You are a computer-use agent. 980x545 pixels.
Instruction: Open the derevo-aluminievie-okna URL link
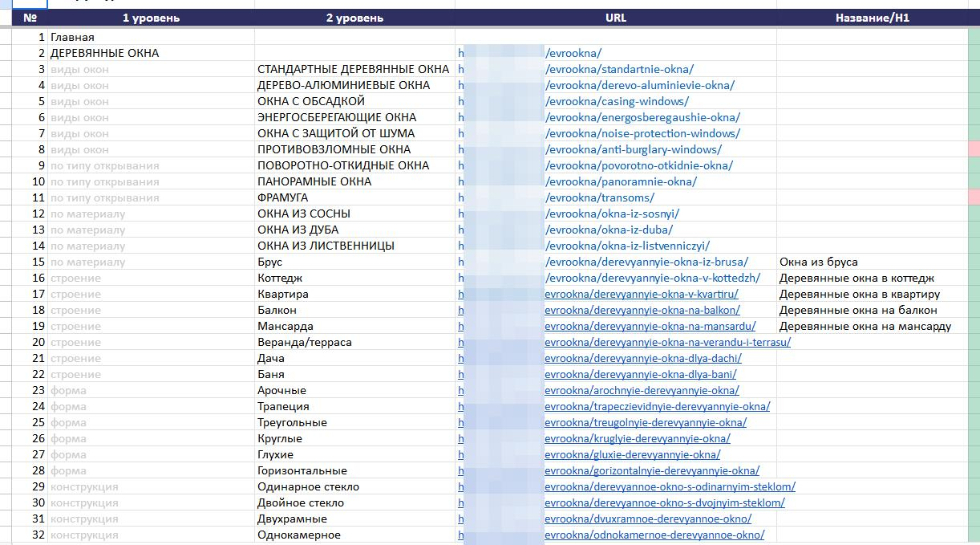click(x=639, y=85)
